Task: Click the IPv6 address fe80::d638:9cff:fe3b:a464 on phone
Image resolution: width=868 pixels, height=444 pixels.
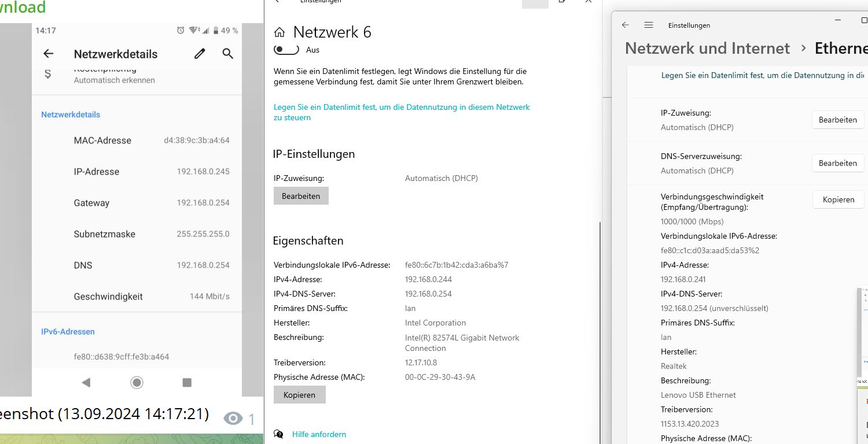Action: (122, 357)
